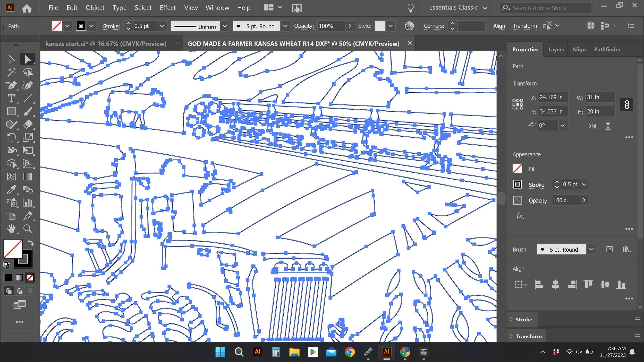Open rotation angle dropdown
644x362 pixels.
[563, 126]
